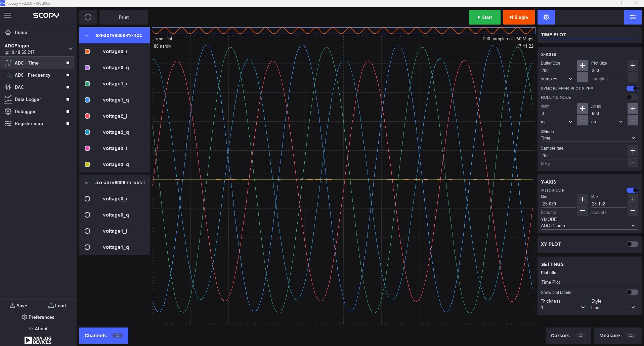Open the DAC tool
This screenshot has height=346, width=644.
pyautogui.click(x=19, y=87)
